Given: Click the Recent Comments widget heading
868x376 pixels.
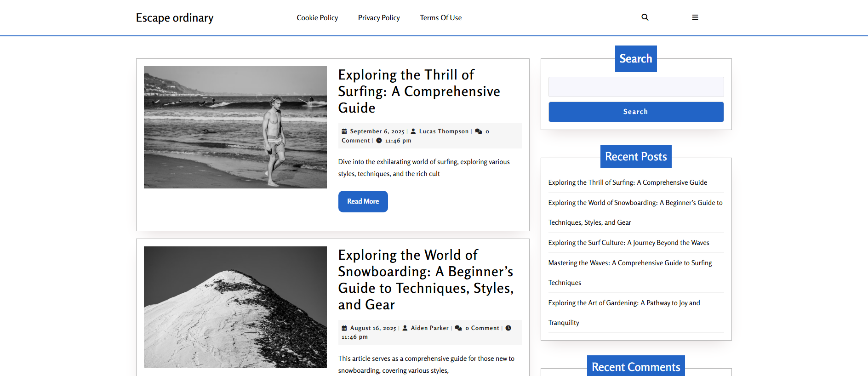Looking at the screenshot, I should click(636, 366).
